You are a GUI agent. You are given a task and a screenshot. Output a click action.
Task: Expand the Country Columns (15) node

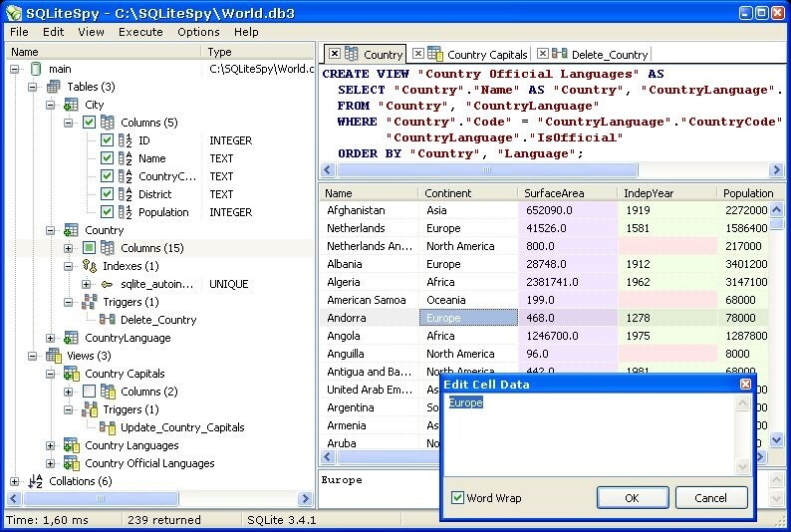pyautogui.click(x=68, y=248)
